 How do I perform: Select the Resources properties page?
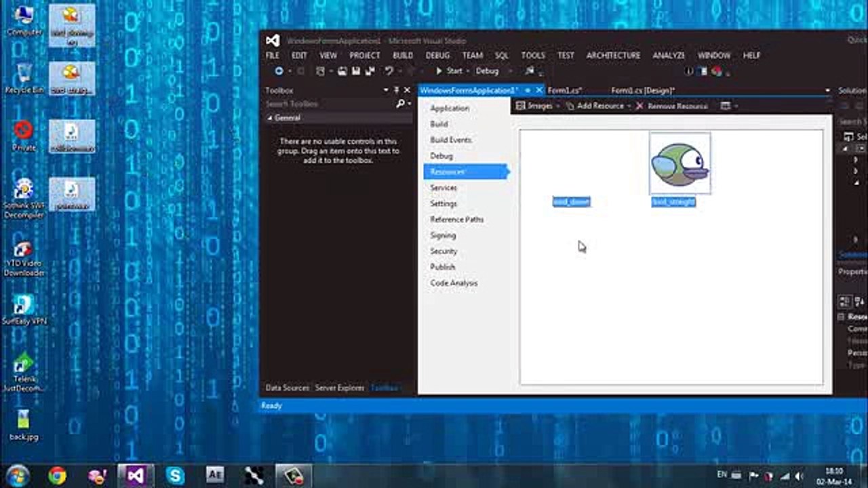466,171
